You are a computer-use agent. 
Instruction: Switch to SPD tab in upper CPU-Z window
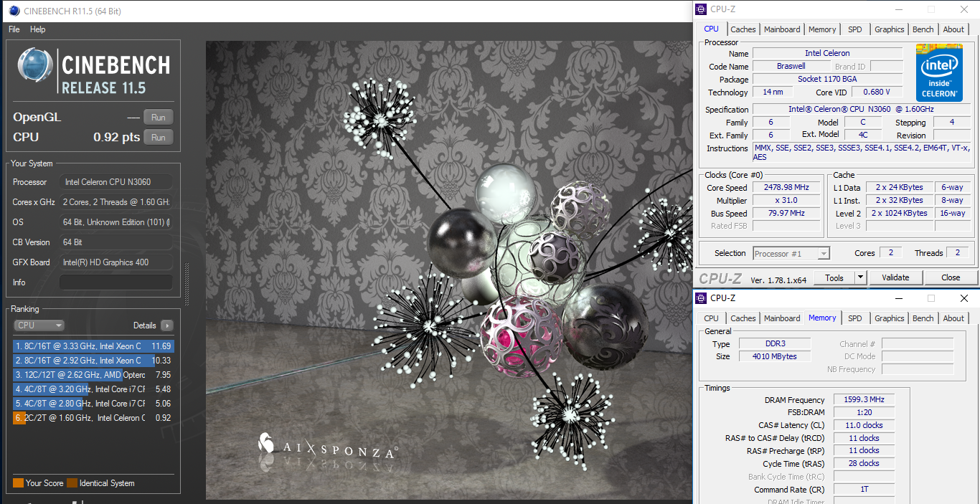[x=855, y=29]
